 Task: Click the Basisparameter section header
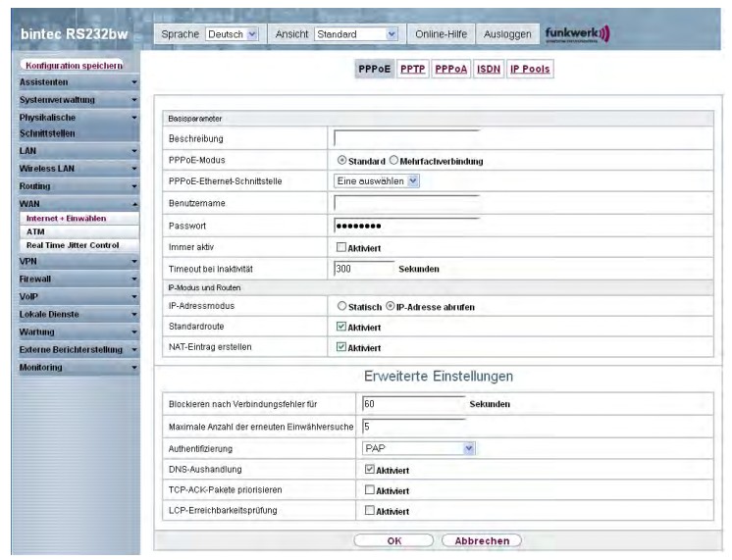tap(438, 119)
